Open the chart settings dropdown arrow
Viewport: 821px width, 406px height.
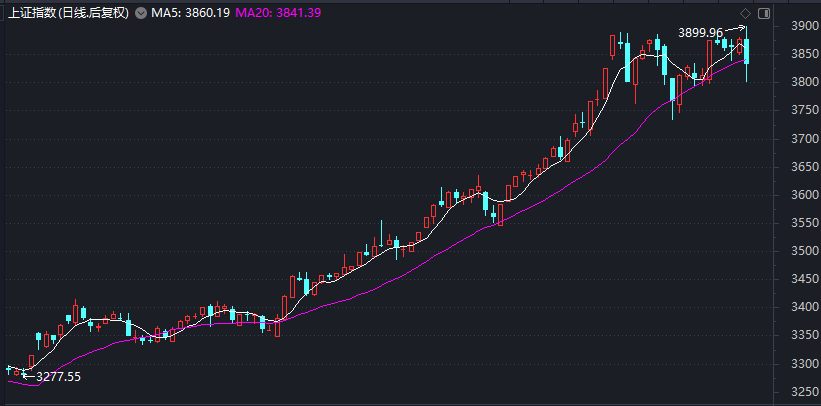[140, 13]
